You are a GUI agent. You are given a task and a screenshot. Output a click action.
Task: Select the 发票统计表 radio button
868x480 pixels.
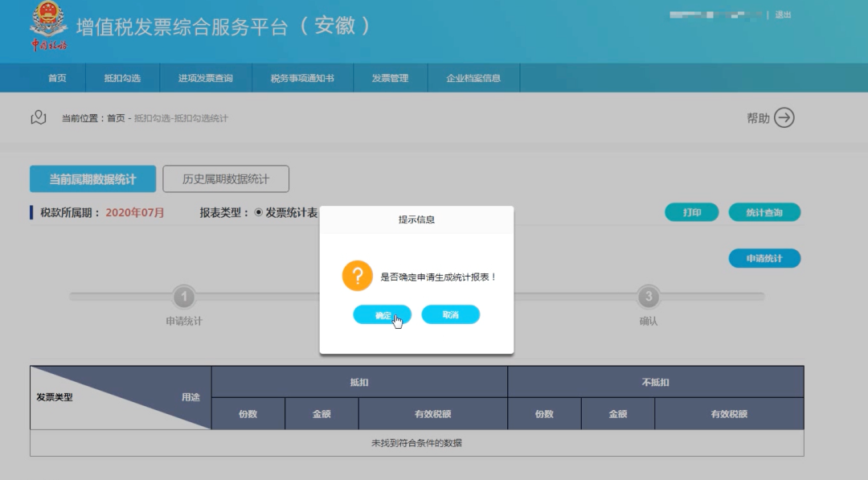pos(259,213)
